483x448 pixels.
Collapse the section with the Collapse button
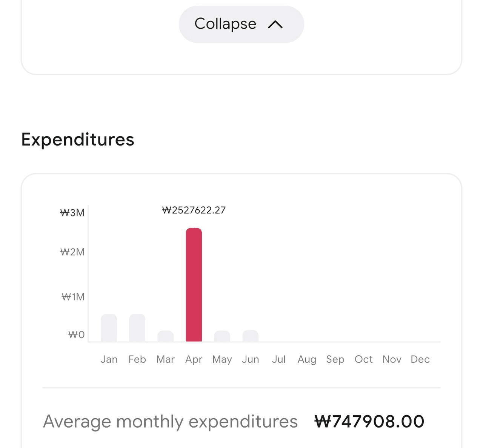click(x=241, y=24)
